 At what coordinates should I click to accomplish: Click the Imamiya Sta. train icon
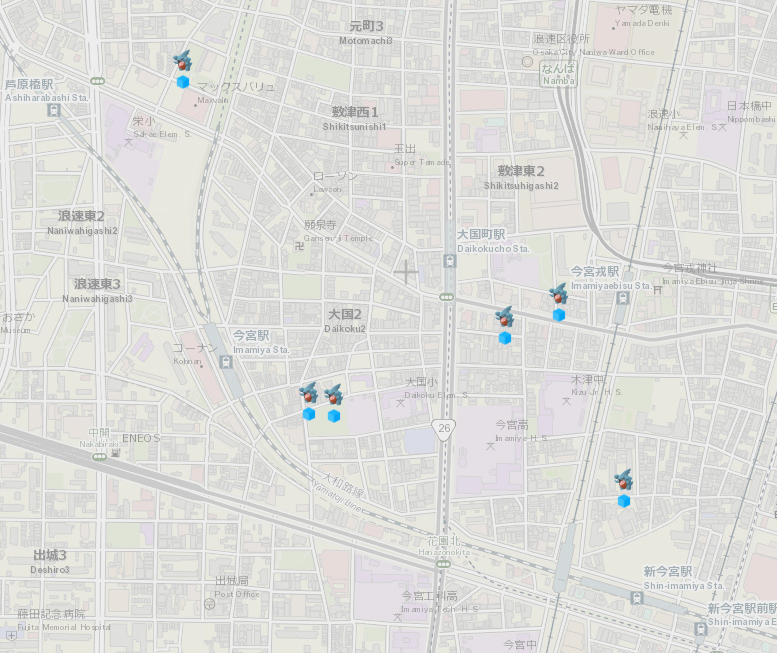point(226,362)
